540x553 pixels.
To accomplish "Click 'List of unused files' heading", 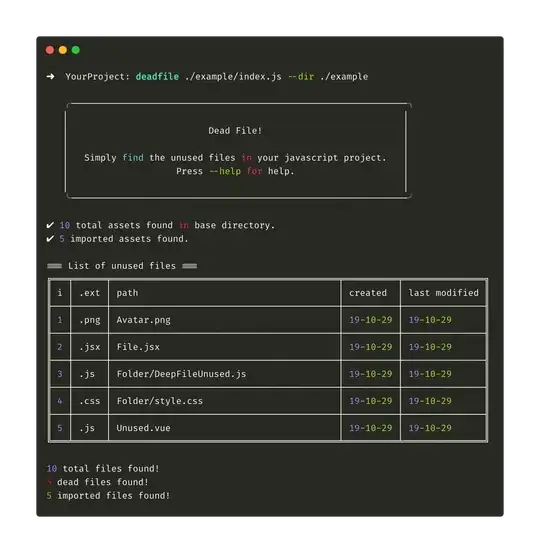I will [x=122, y=266].
